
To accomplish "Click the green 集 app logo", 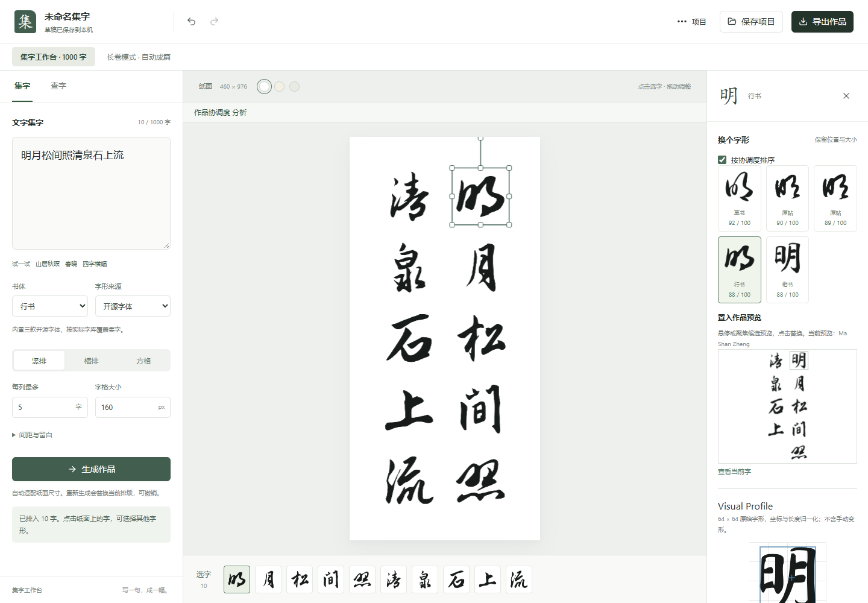I will coord(25,22).
